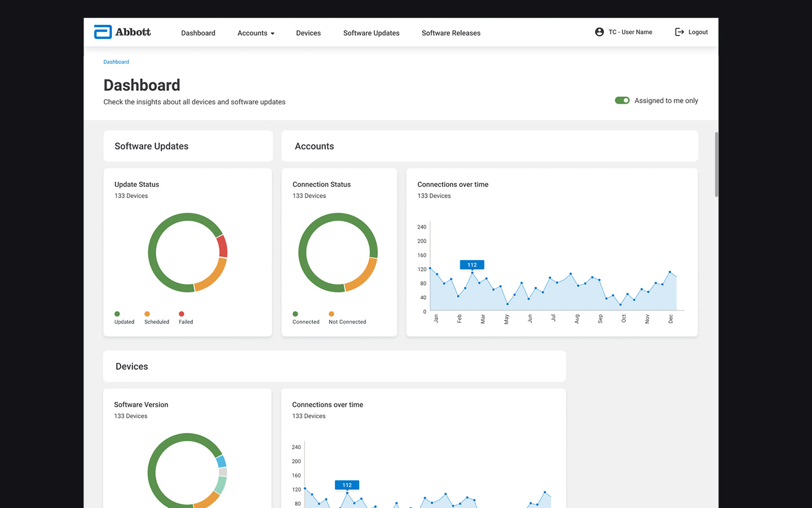This screenshot has width=812, height=508.
Task: Click the TC - User Name label
Action: click(630, 32)
